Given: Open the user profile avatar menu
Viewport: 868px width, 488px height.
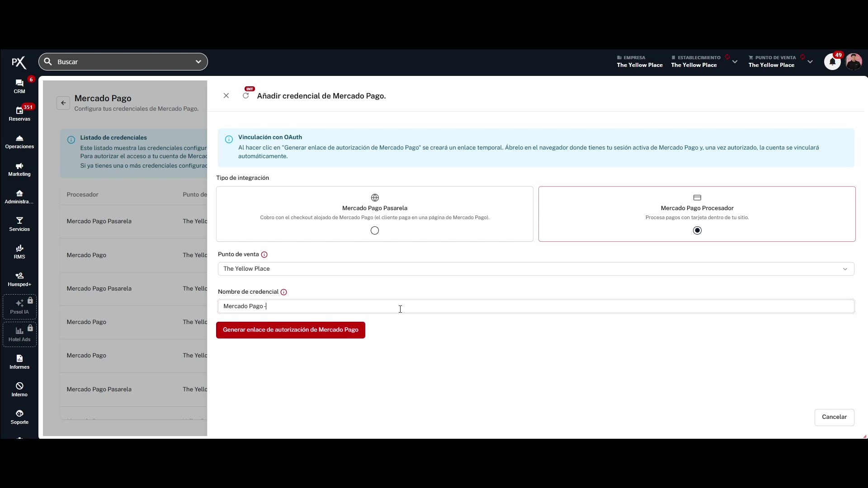Looking at the screenshot, I should pos(854,61).
